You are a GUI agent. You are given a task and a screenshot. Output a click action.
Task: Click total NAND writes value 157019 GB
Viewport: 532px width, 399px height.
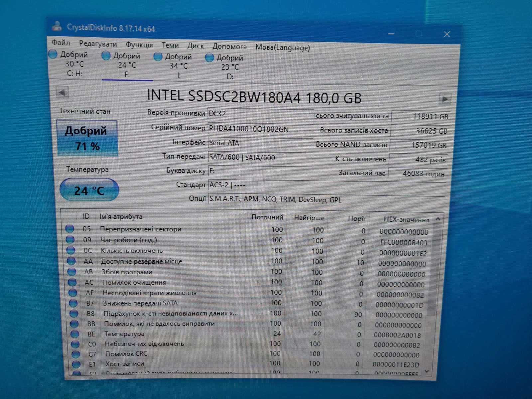click(420, 145)
